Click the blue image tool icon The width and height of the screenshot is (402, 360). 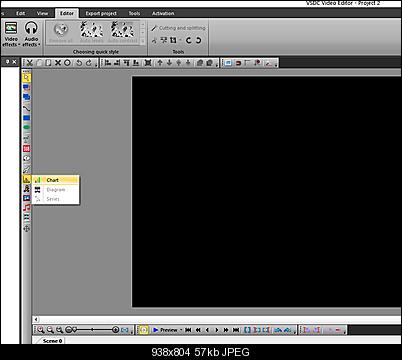tap(26, 198)
